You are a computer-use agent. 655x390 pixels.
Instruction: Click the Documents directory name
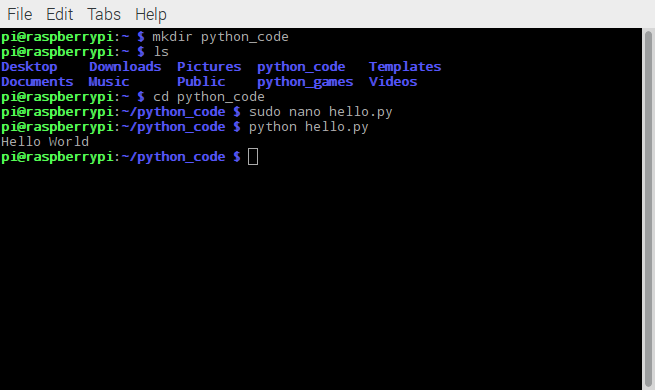37,81
